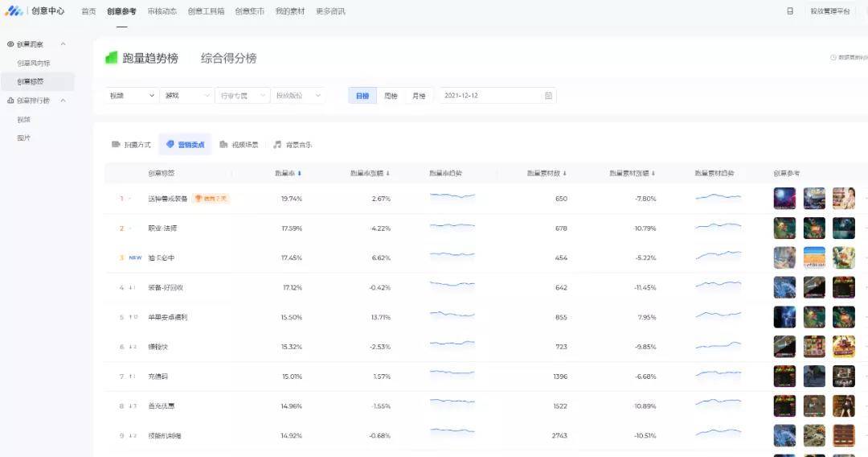Screen dimensions: 868x457
Task: Click the calendar icon in date field
Action: pos(548,96)
